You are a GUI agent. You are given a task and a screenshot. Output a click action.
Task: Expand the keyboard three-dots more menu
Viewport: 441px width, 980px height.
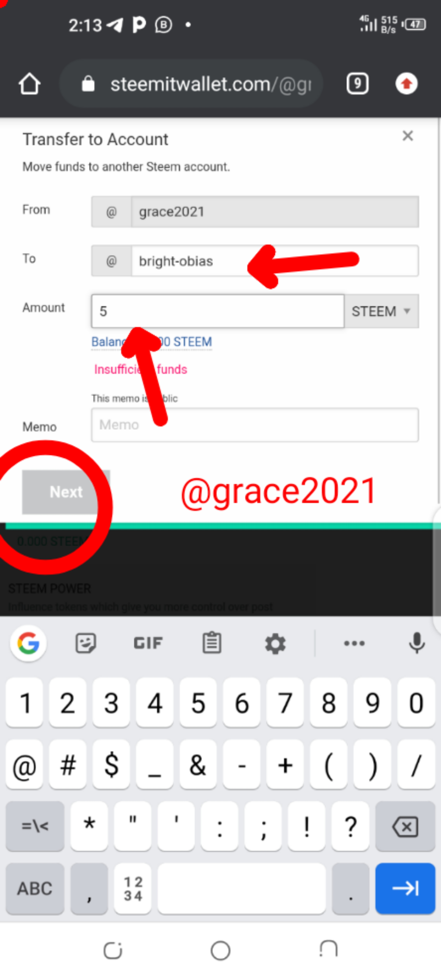point(354,643)
